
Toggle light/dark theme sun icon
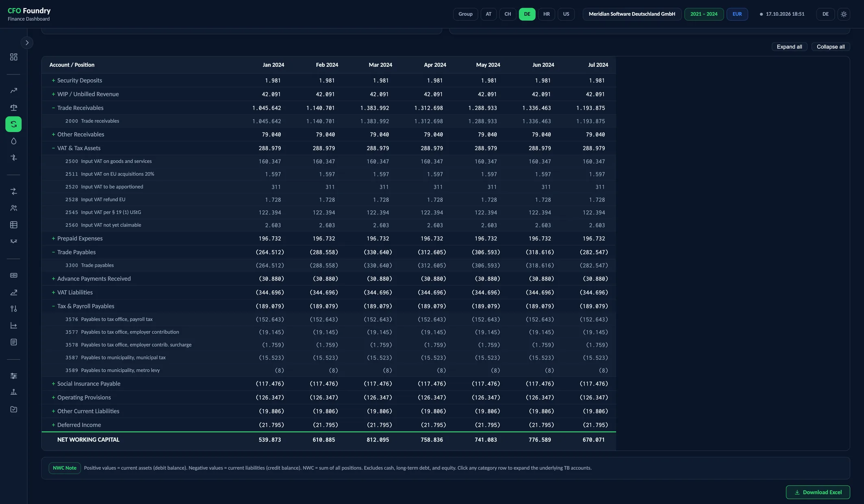(x=844, y=14)
